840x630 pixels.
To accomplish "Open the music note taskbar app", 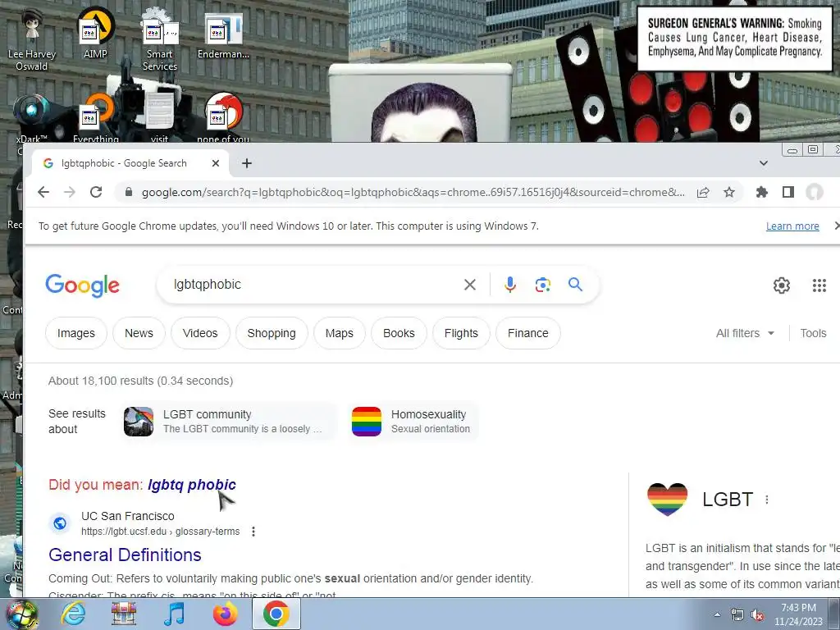I will pyautogui.click(x=175, y=614).
